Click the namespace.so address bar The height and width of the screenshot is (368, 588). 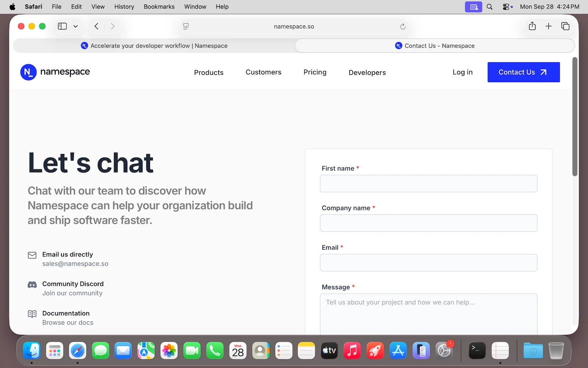[294, 26]
